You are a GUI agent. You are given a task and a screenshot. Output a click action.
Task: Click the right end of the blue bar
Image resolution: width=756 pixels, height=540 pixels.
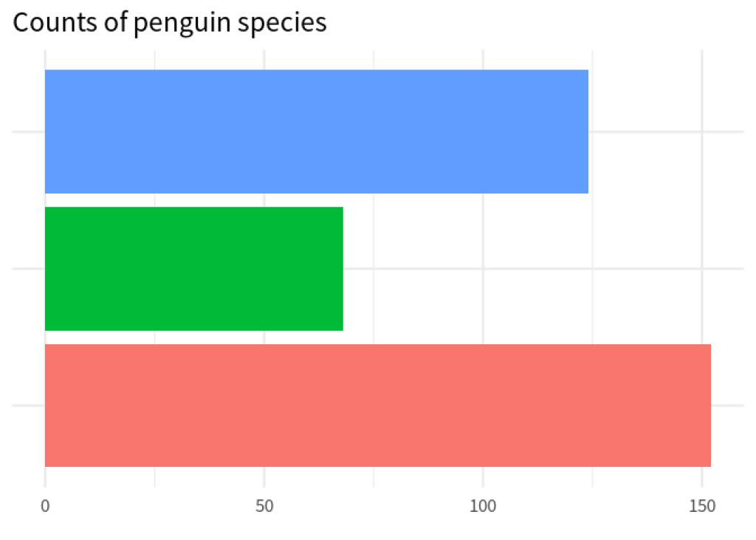pyautogui.click(x=585, y=131)
